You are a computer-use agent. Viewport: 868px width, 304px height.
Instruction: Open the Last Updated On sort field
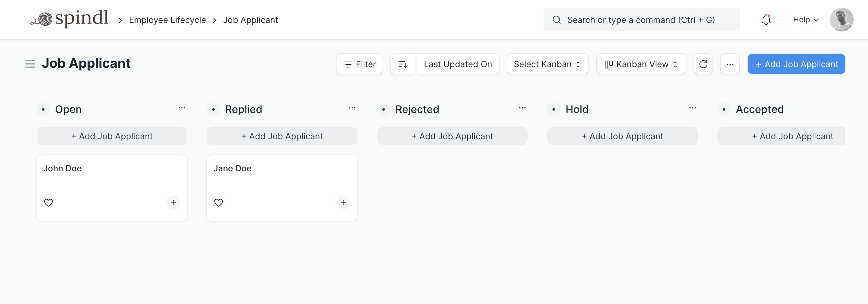(x=458, y=64)
